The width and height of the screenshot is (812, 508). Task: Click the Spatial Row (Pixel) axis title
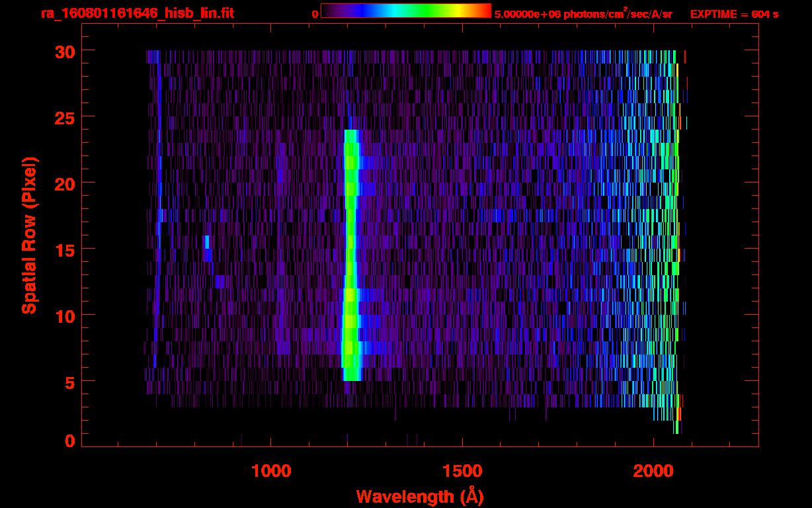click(x=29, y=235)
